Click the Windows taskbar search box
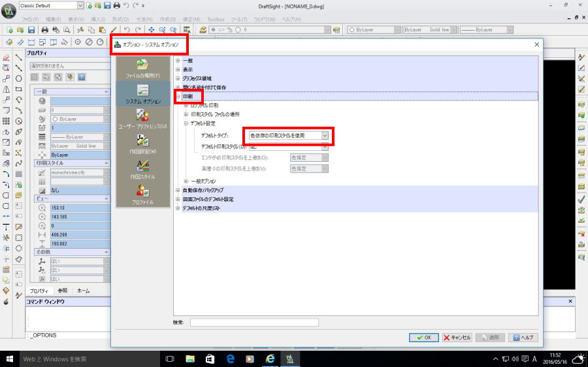588x367 pixels. pos(89,359)
